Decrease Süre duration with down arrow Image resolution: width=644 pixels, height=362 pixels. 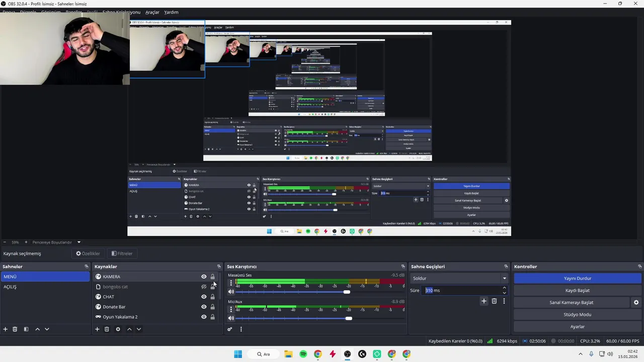click(504, 293)
